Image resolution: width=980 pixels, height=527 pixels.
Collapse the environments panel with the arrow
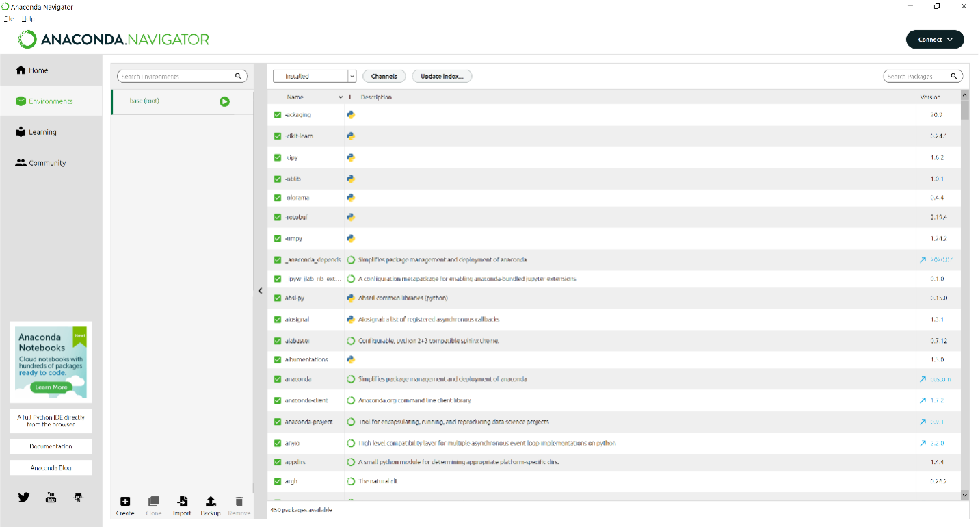click(x=260, y=291)
